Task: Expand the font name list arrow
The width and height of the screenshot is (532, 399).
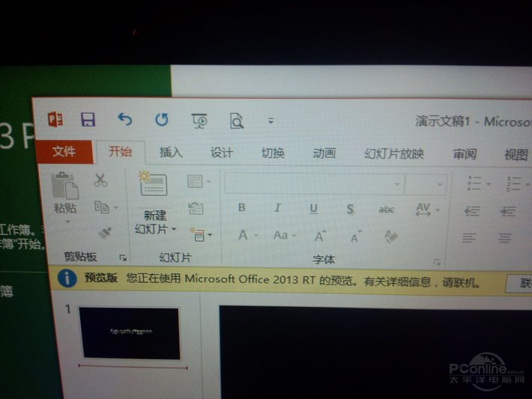Action: (397, 184)
